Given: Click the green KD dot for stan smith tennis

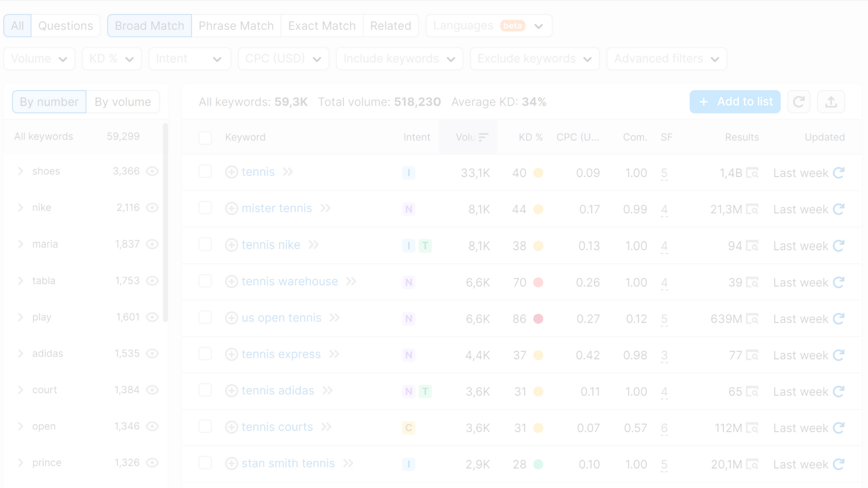Looking at the screenshot, I should (x=538, y=465).
